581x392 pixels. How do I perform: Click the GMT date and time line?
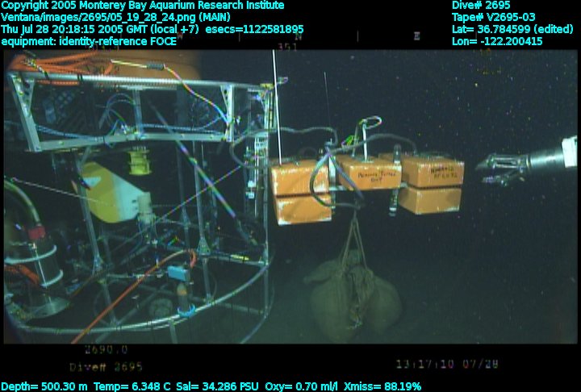click(x=153, y=29)
